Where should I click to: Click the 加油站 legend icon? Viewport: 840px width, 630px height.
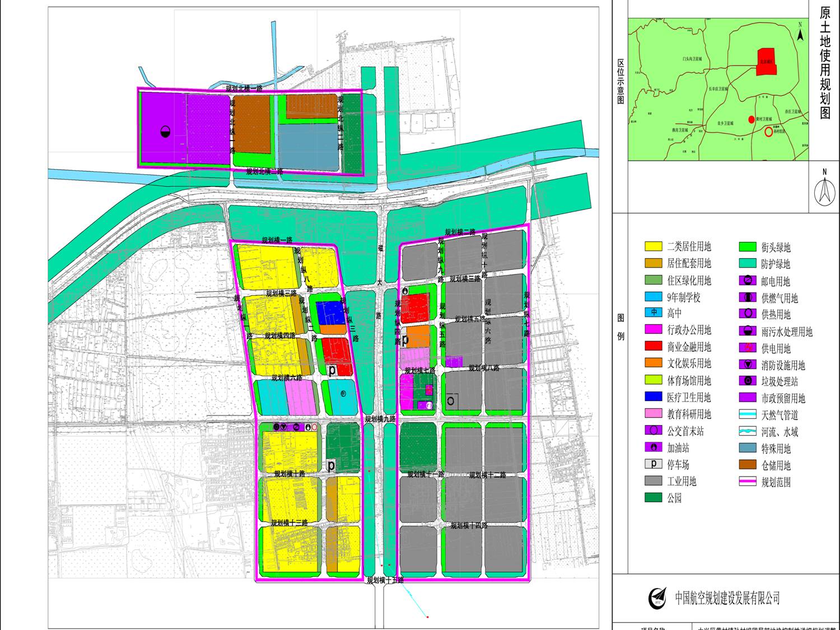pyautogui.click(x=654, y=447)
